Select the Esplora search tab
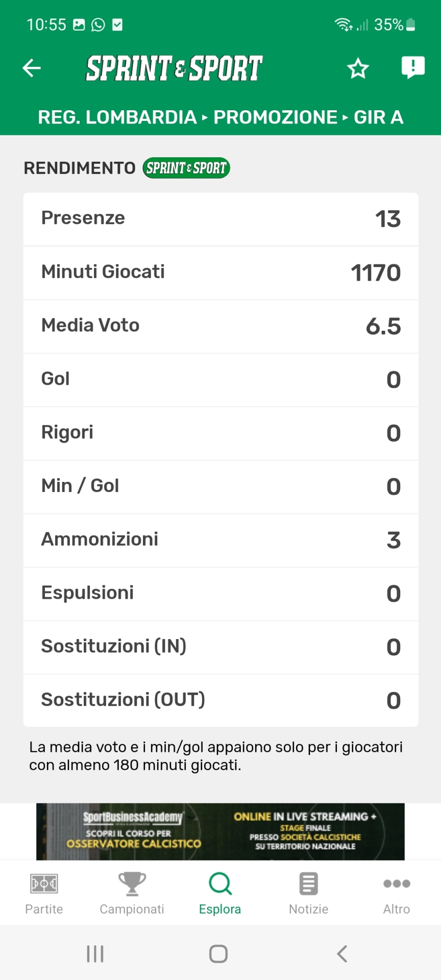This screenshot has width=441, height=980. (220, 893)
